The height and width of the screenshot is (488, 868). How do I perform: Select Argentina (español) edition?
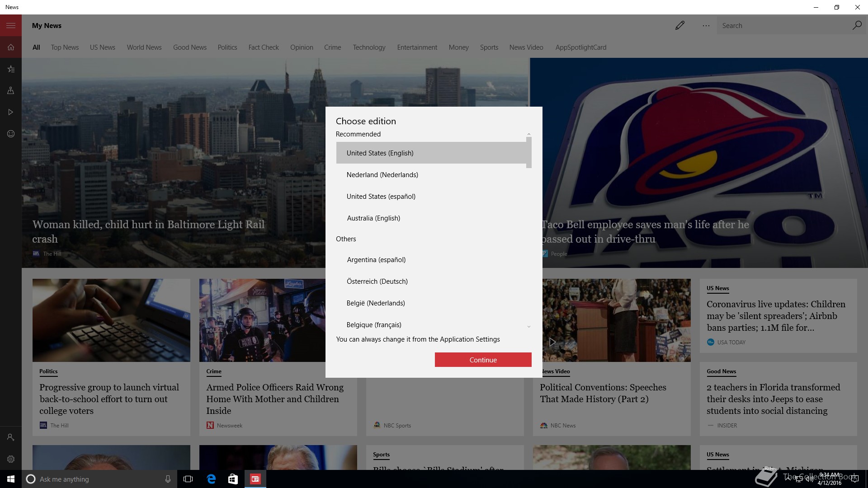pos(431,259)
